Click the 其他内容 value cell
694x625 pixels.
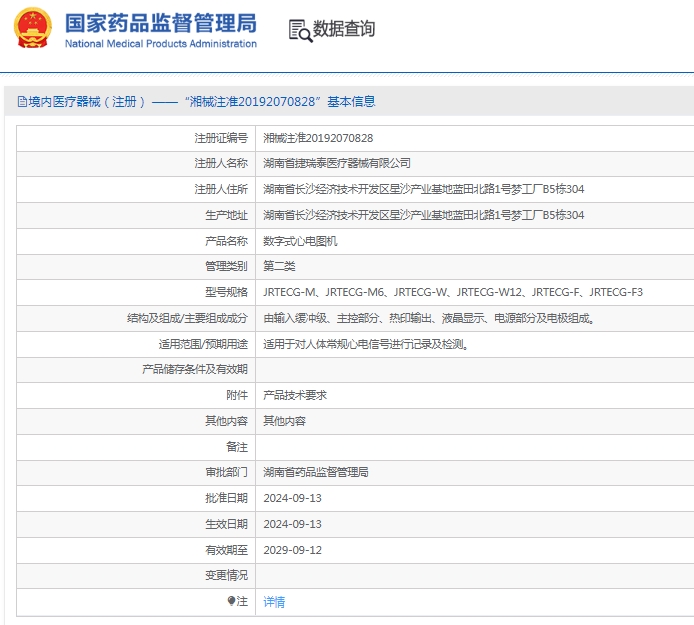tap(284, 421)
